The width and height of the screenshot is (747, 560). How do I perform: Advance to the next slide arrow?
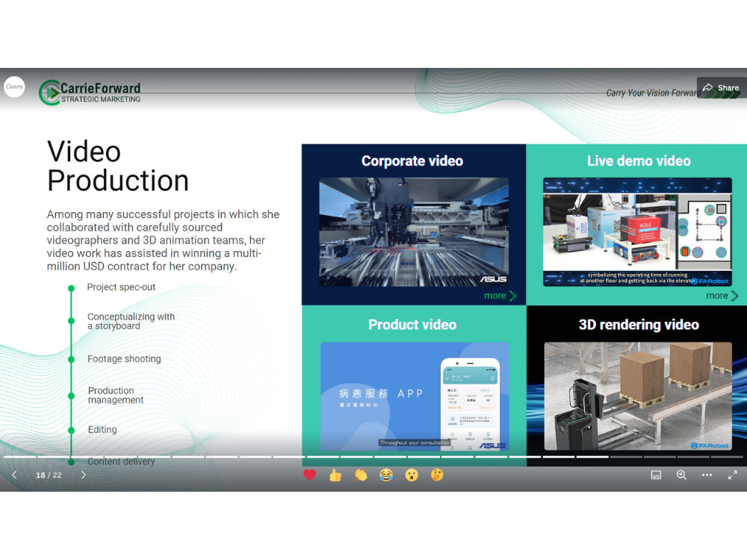[x=84, y=475]
